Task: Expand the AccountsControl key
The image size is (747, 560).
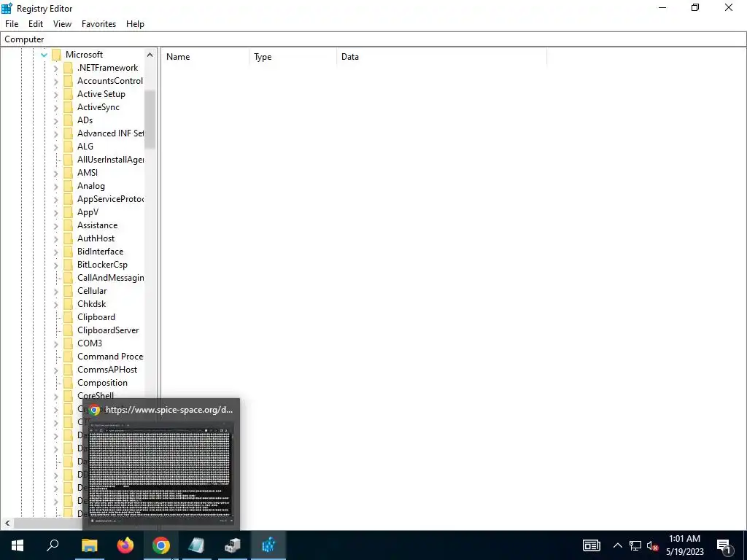Action: [x=55, y=82]
